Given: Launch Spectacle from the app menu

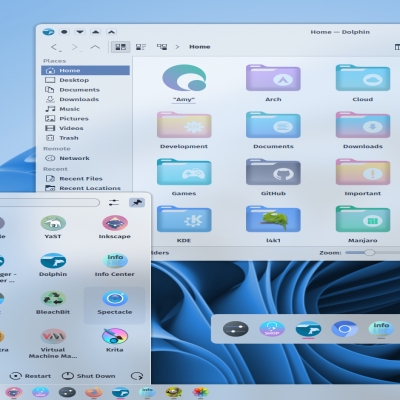Looking at the screenshot, I should click(x=115, y=298).
